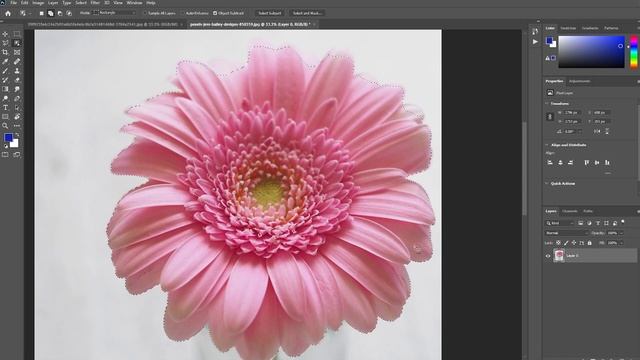Toggle the link width and height button
Viewport: 640px width, 360px height.
click(x=550, y=117)
